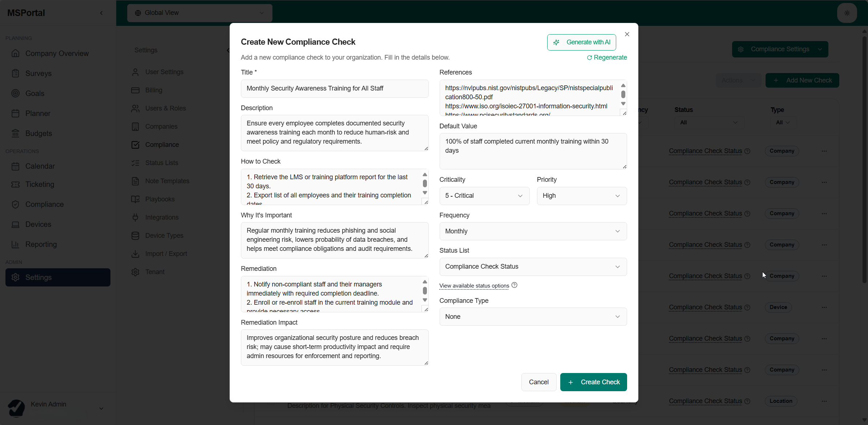Click the Reporting chart icon in sidebar

15,244
